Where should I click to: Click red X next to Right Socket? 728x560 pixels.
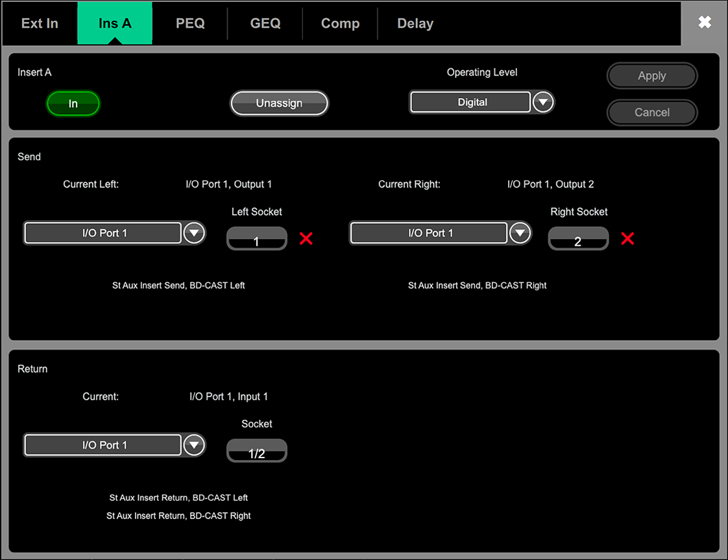coord(627,239)
